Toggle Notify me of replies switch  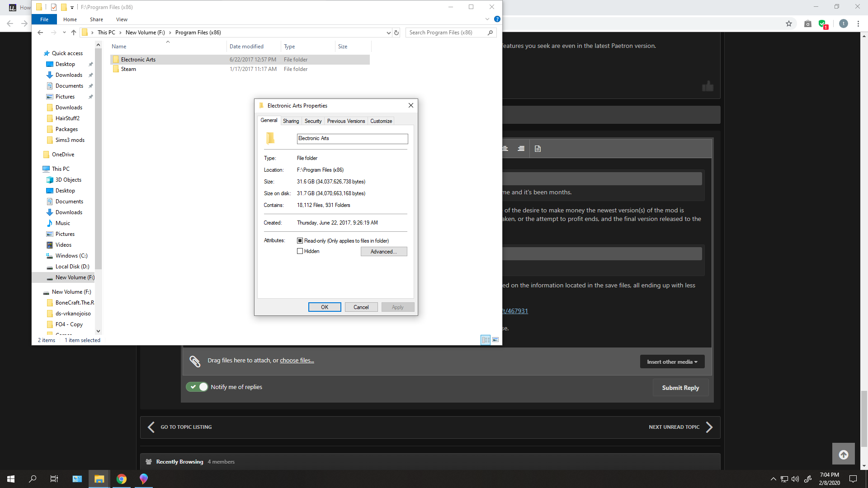pyautogui.click(x=197, y=387)
